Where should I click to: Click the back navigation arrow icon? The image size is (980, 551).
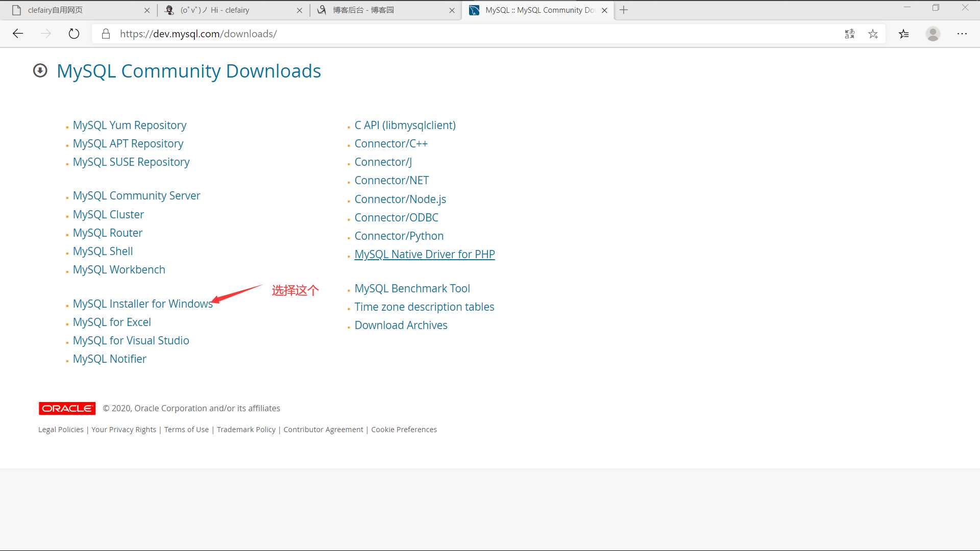click(x=17, y=34)
